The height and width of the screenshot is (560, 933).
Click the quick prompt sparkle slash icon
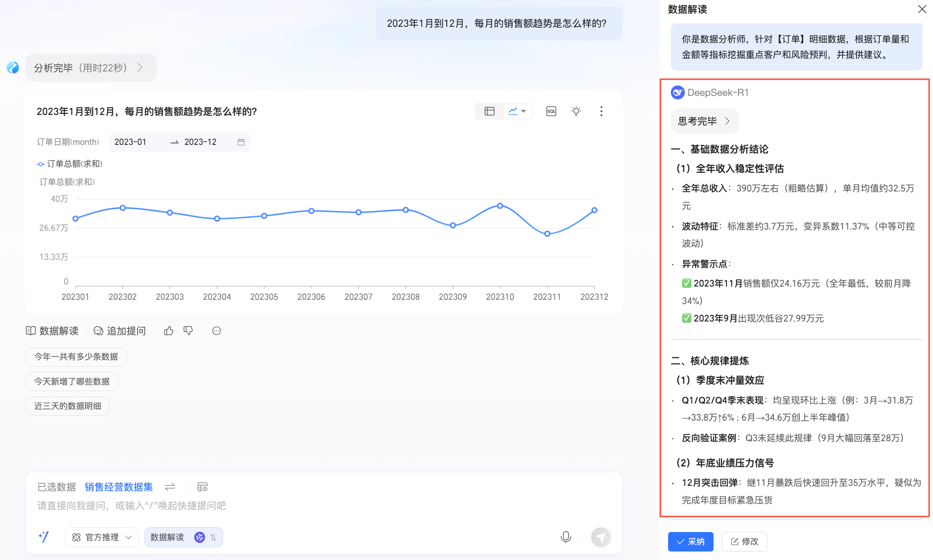coord(44,537)
